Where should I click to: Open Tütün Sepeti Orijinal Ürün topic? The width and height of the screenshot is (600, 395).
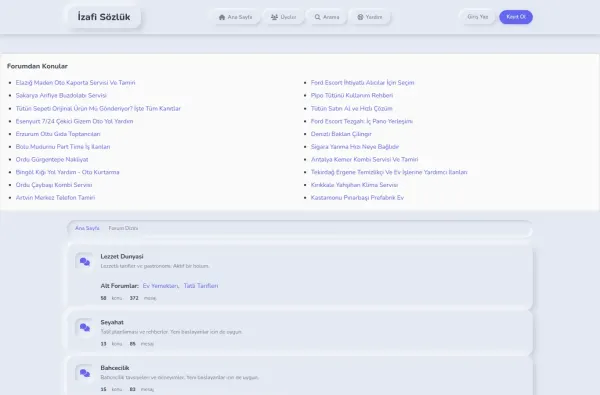point(98,108)
